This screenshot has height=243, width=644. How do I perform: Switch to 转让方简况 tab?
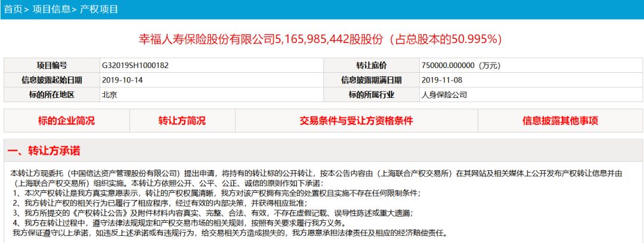pos(182,121)
